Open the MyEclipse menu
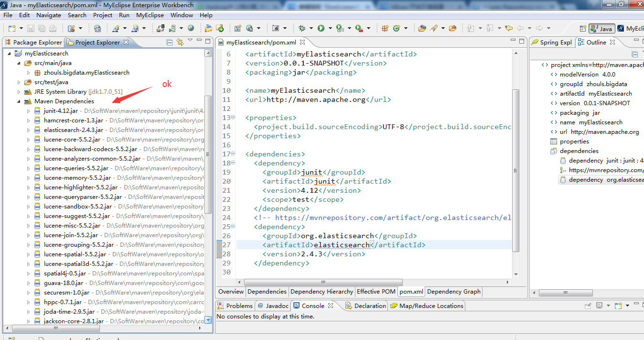644x340 pixels. (150, 15)
